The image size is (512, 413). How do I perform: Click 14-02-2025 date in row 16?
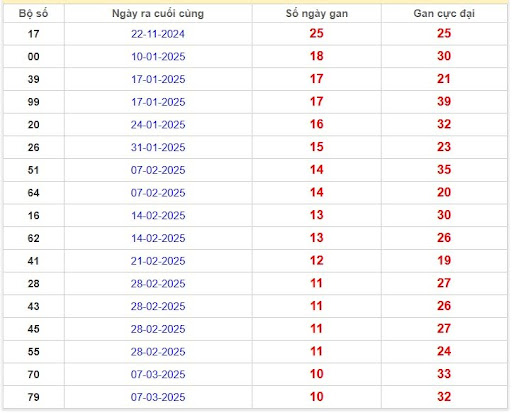(158, 216)
